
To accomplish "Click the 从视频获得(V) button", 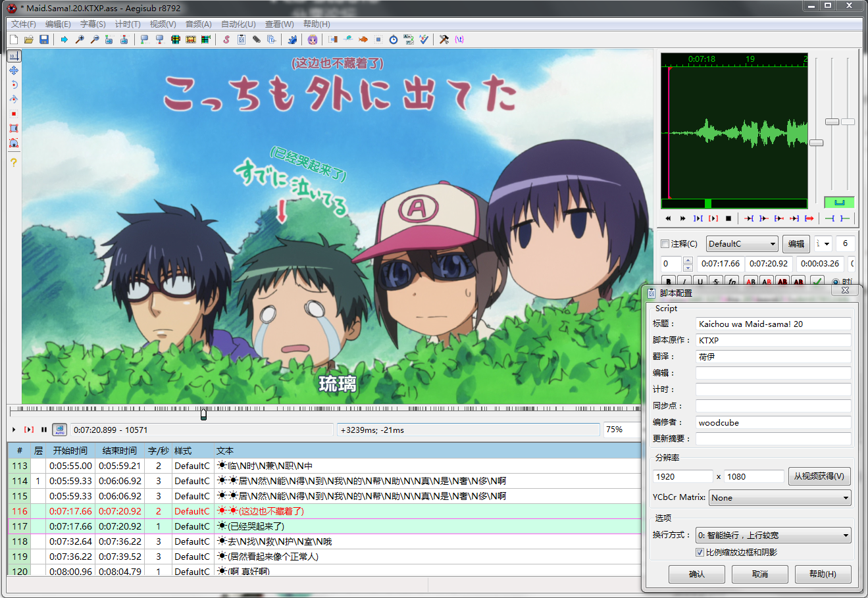I will point(819,476).
